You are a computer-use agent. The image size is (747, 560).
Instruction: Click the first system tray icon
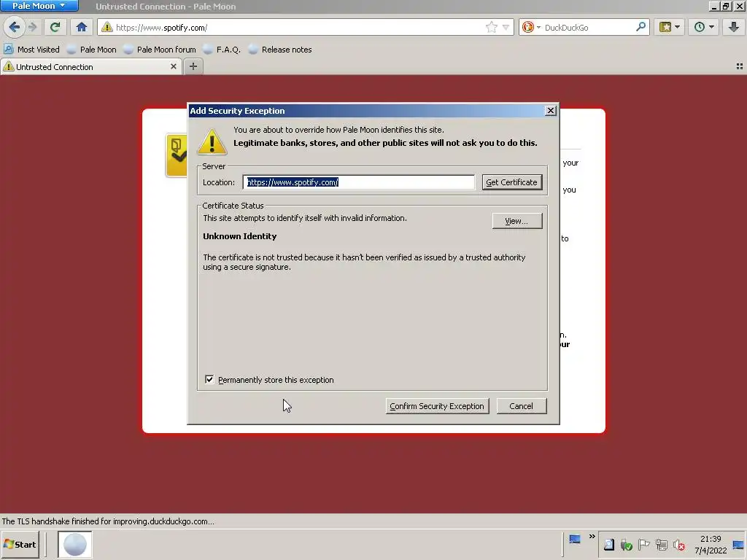pyautogui.click(x=608, y=545)
